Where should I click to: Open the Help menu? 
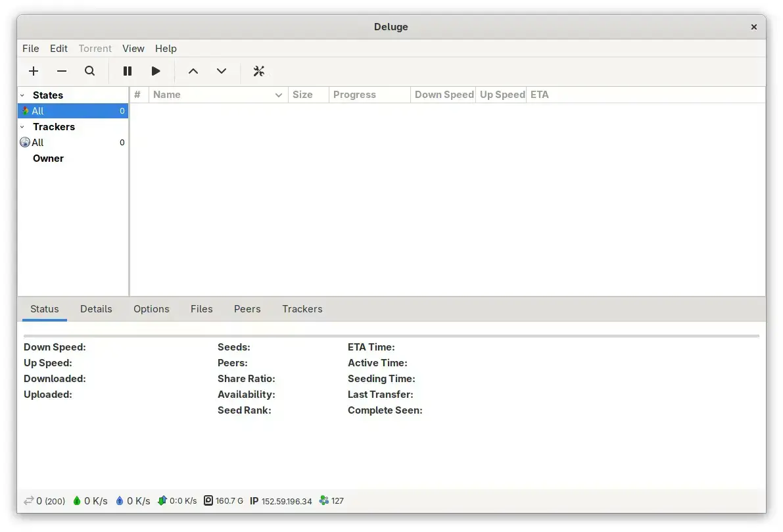click(166, 49)
